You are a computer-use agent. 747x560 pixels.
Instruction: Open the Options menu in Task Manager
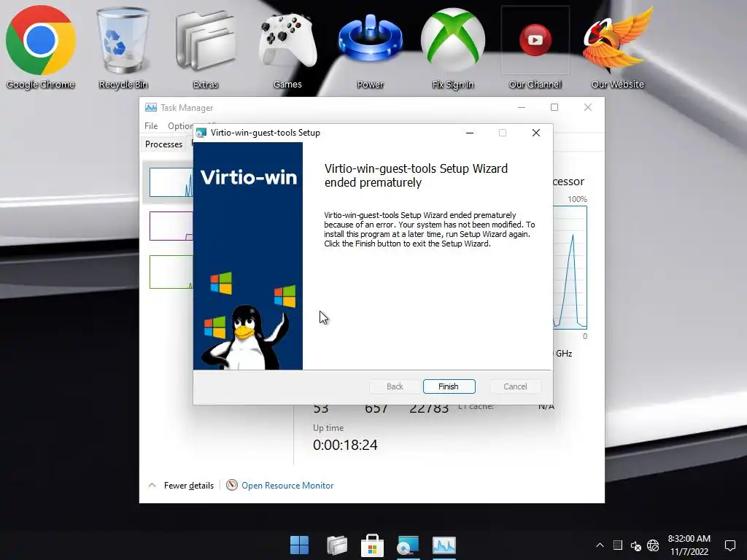coord(180,125)
